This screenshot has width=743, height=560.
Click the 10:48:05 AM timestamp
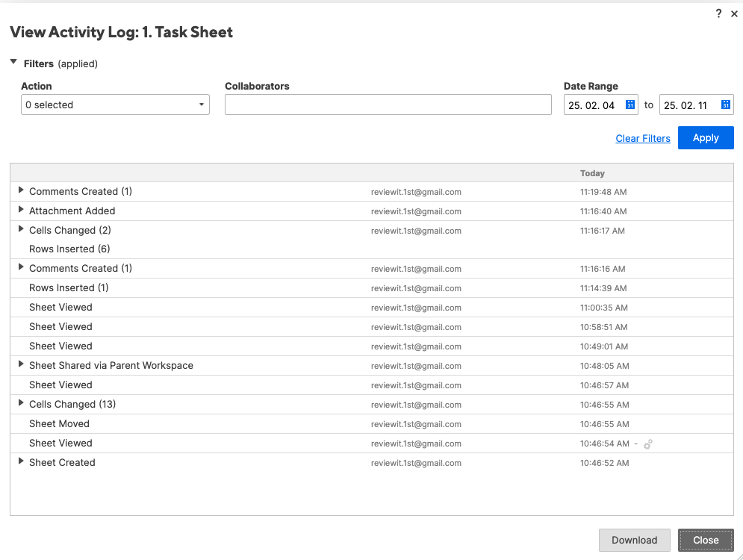605,366
